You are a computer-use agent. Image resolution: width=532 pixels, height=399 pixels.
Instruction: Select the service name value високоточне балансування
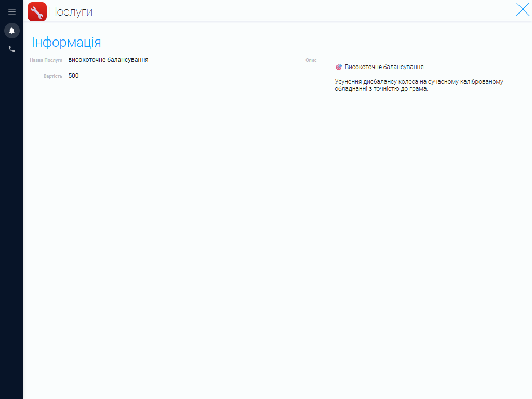point(108,60)
